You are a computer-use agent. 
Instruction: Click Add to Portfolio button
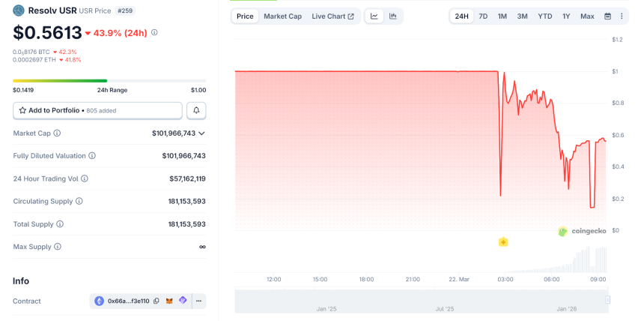click(x=97, y=110)
